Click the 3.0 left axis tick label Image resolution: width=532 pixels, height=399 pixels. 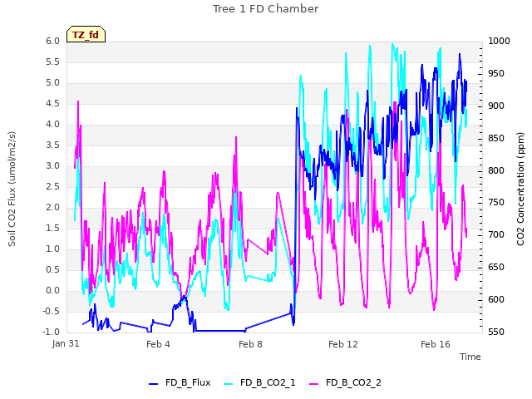pos(53,166)
